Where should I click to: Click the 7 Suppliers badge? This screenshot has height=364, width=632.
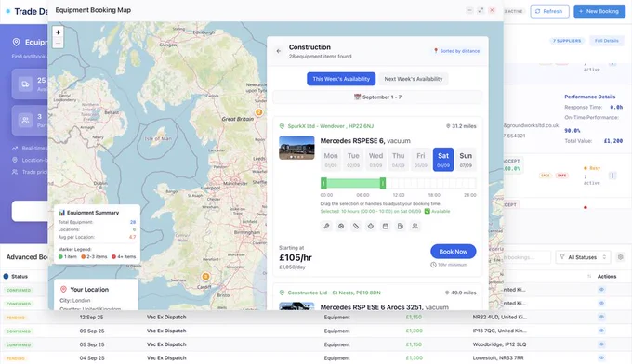(567, 41)
